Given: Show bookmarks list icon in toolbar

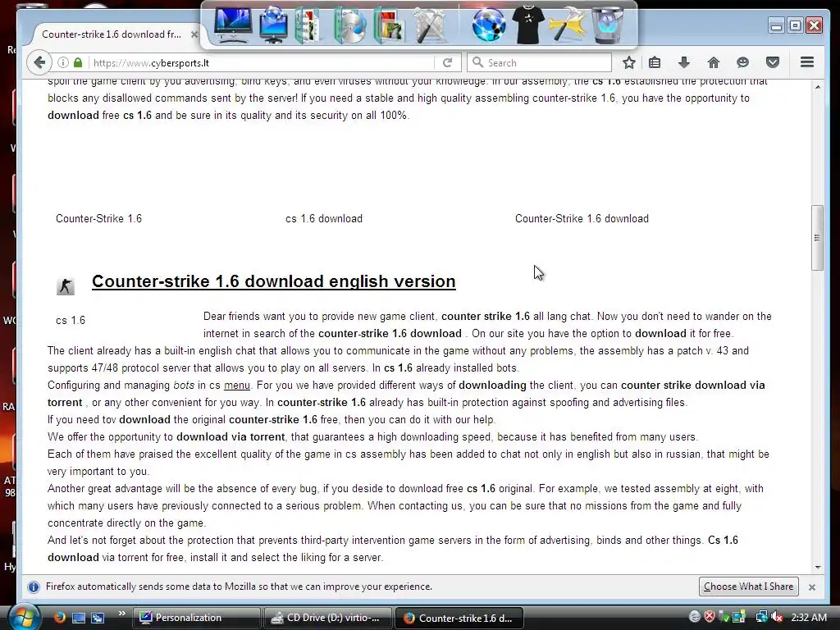Looking at the screenshot, I should click(655, 62).
